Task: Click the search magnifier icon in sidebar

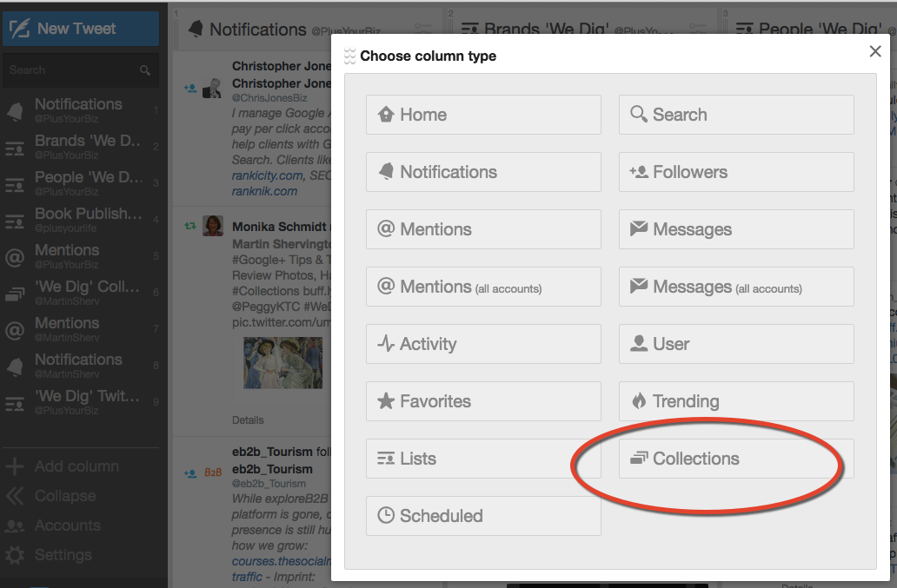Action: tap(145, 70)
